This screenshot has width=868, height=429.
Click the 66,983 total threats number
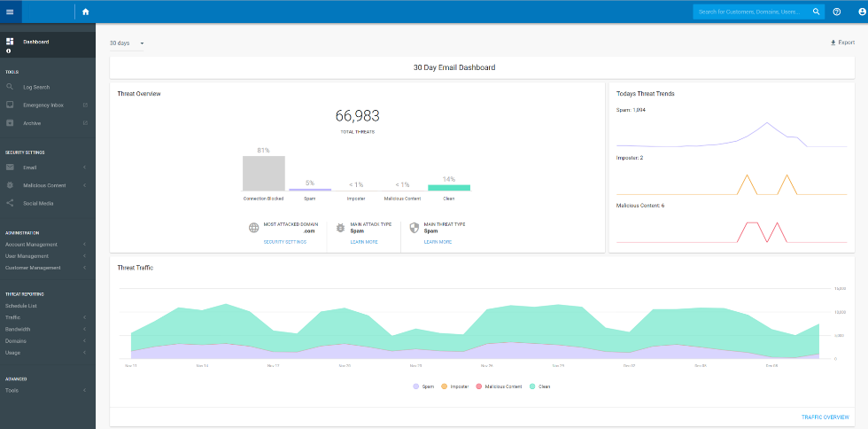[x=358, y=116]
